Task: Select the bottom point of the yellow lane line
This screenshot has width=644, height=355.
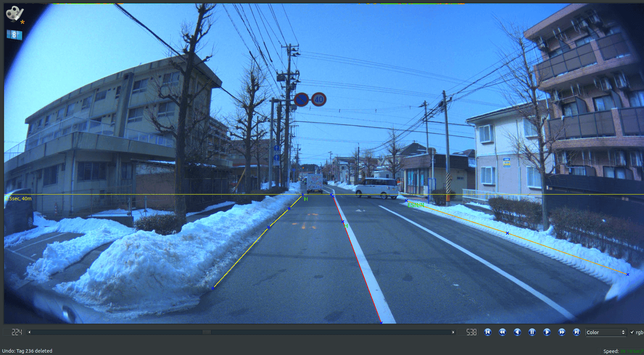Action: coord(213,288)
